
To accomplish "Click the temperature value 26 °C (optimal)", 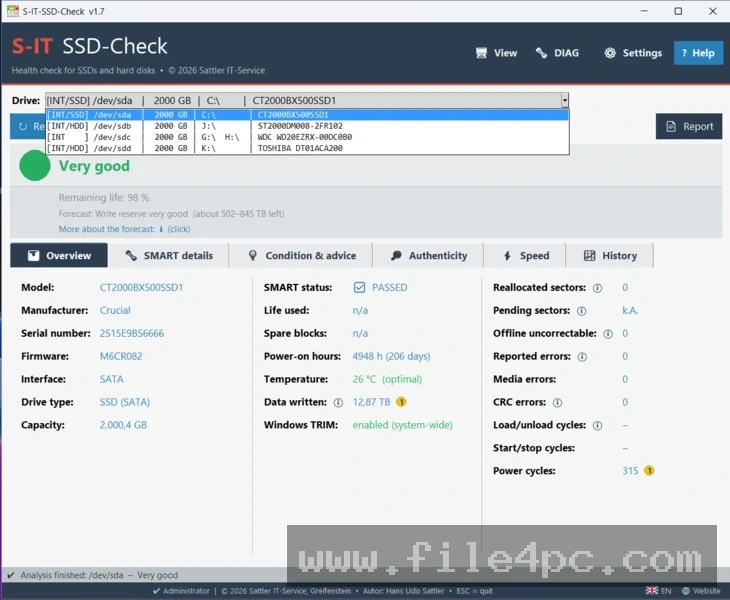I will [x=387, y=379].
